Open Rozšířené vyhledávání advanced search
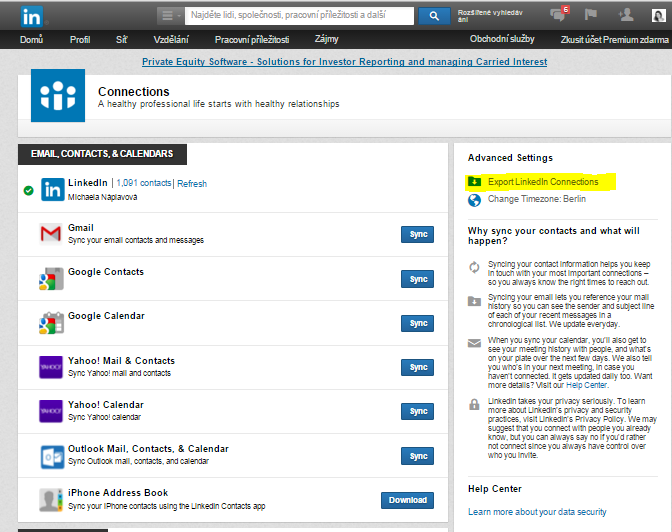 (490, 16)
